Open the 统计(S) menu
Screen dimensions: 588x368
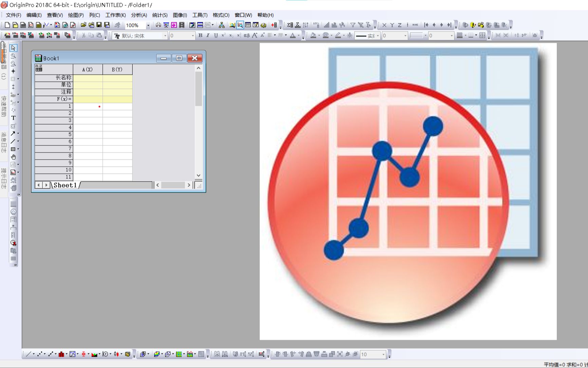click(160, 15)
